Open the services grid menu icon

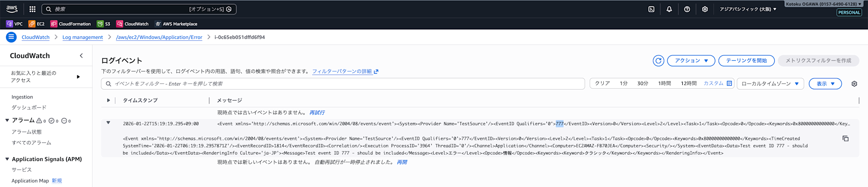(33, 9)
